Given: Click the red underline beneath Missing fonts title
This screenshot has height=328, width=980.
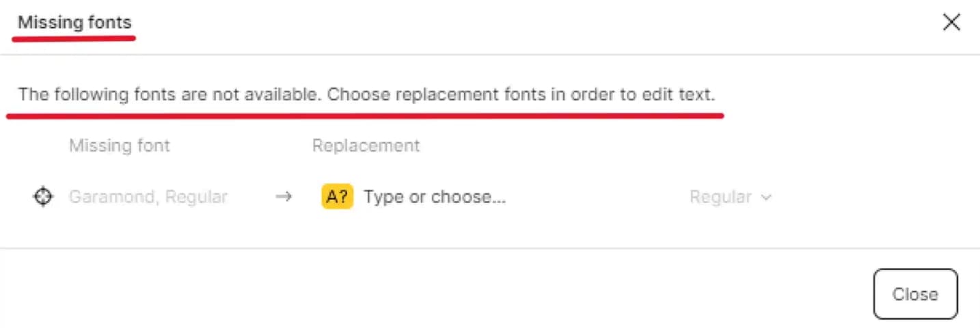Looking at the screenshot, I should (74, 38).
